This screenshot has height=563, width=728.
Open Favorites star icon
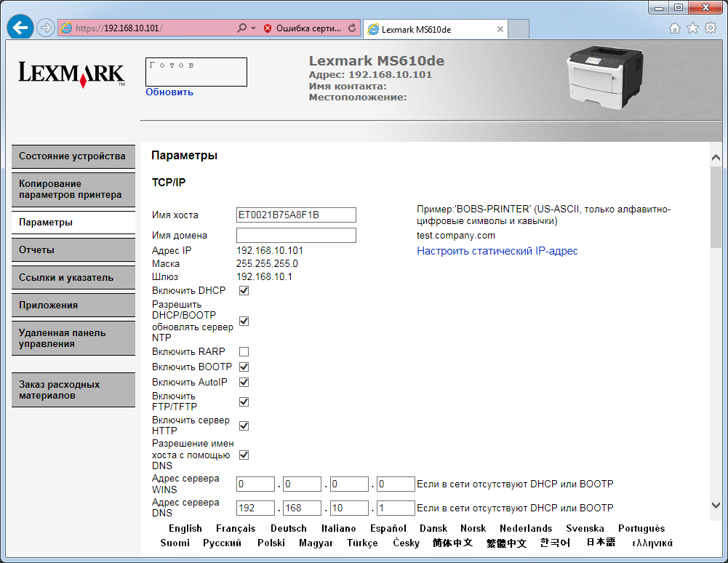(692, 28)
